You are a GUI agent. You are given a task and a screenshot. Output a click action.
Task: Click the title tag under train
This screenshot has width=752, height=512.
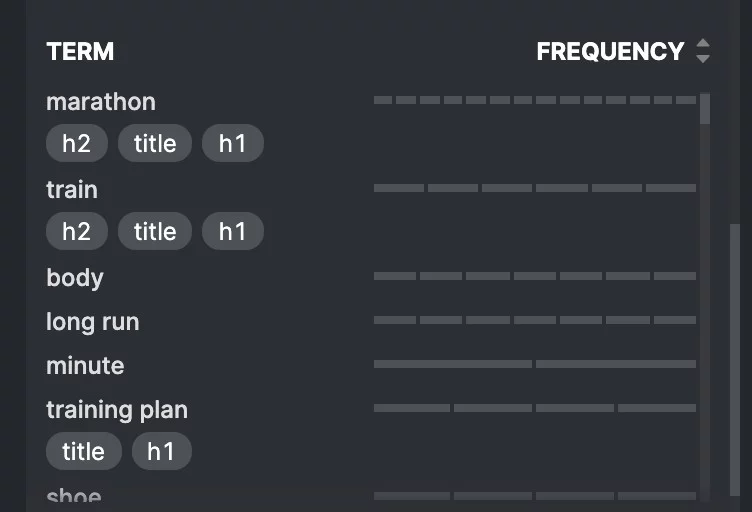pos(155,232)
